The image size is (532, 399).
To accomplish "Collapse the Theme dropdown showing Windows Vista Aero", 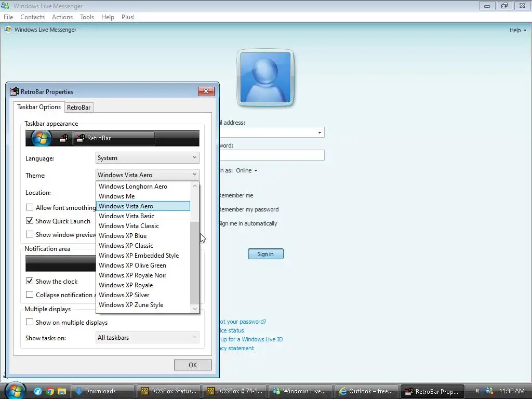I will (147, 175).
